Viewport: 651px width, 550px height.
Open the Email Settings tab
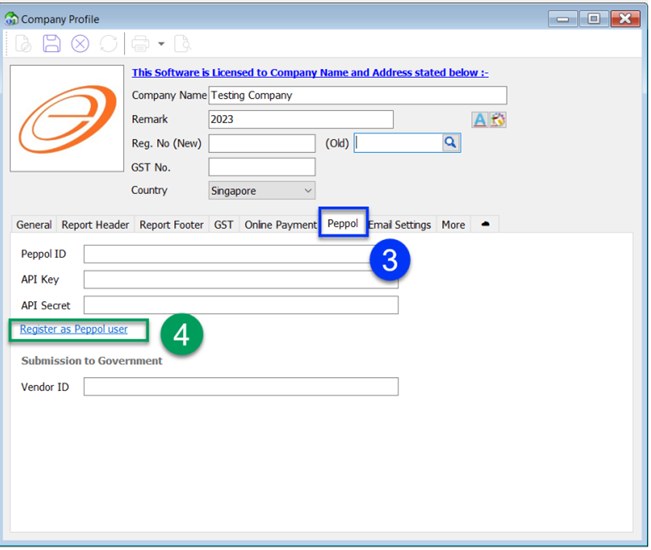pos(400,225)
